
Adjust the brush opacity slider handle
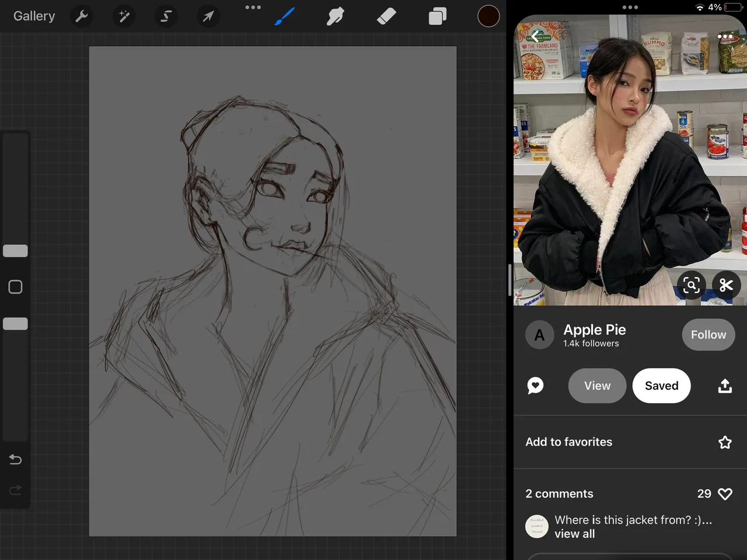[x=15, y=324]
